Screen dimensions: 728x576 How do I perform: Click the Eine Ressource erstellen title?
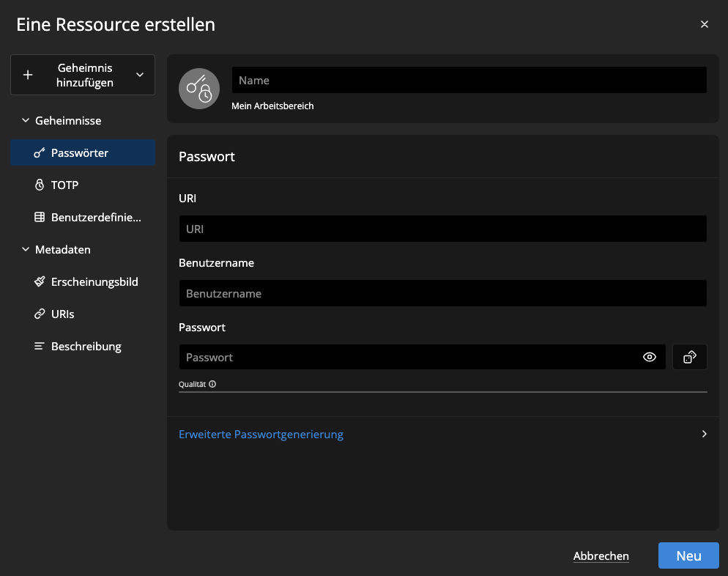116,25
